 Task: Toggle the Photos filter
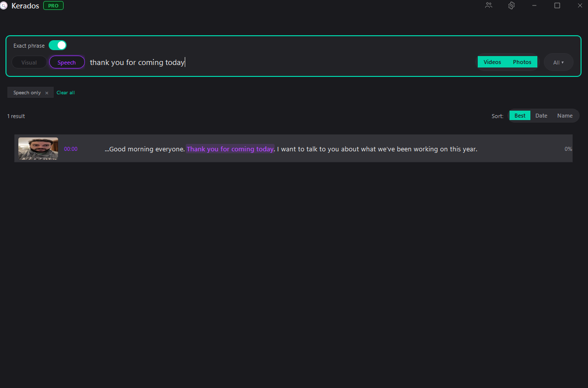coord(522,62)
